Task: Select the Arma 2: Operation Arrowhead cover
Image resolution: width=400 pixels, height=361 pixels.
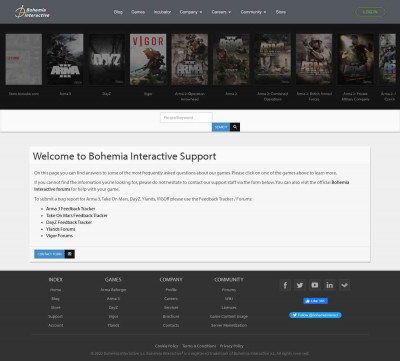Action: point(190,59)
